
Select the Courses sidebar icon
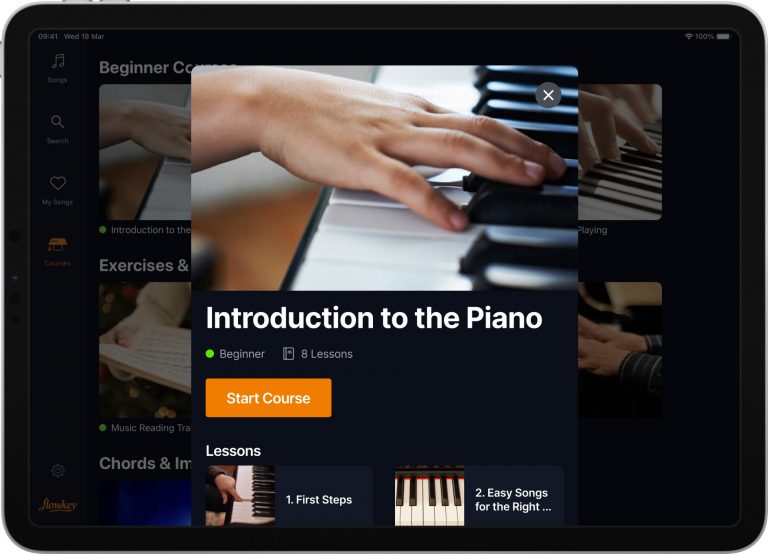tap(57, 244)
